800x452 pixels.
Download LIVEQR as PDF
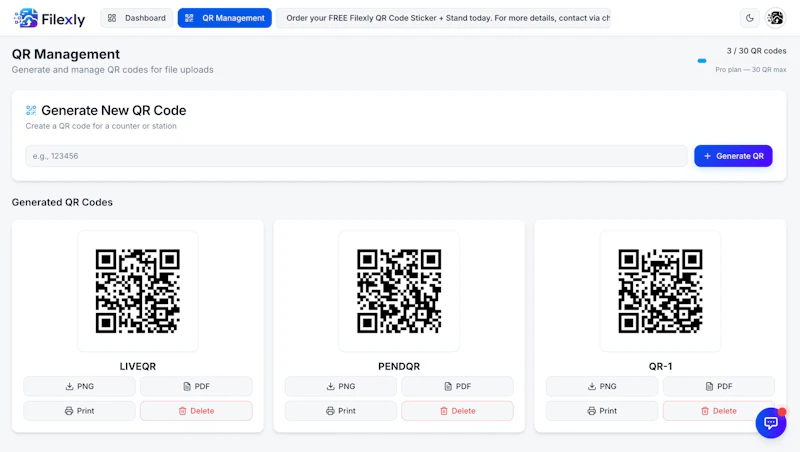coord(196,386)
